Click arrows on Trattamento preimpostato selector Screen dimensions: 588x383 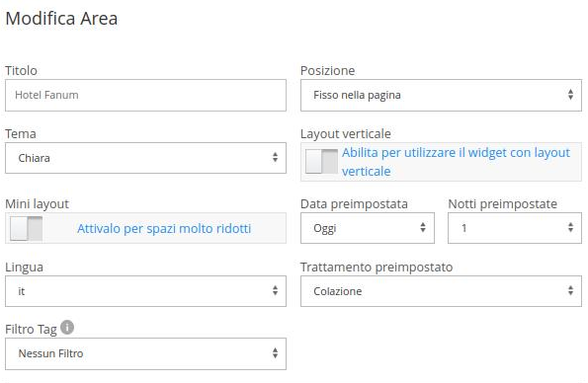[570, 290]
